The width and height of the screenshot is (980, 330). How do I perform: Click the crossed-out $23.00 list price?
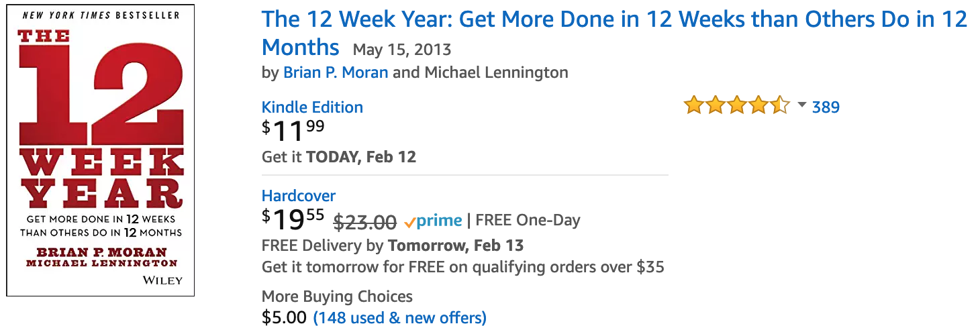click(365, 221)
